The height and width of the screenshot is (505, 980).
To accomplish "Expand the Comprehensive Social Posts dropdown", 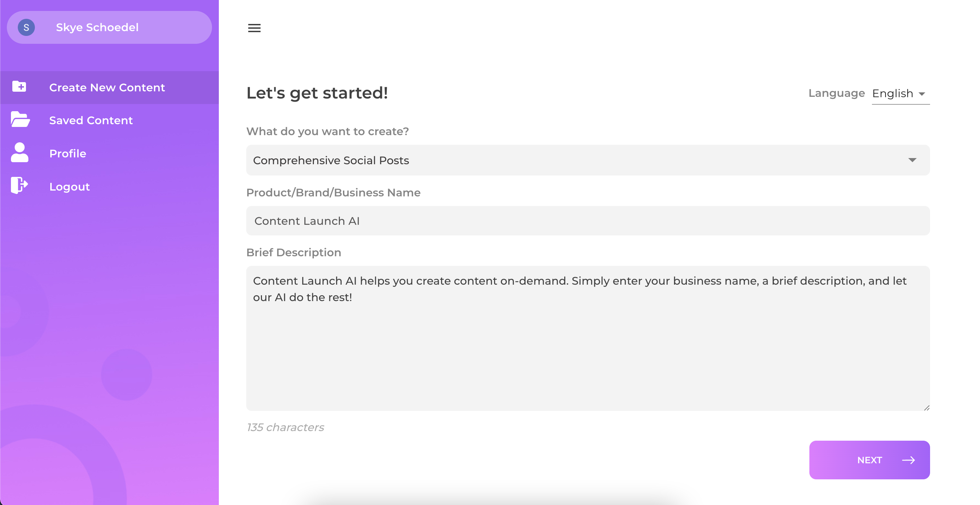I will tap(588, 160).
